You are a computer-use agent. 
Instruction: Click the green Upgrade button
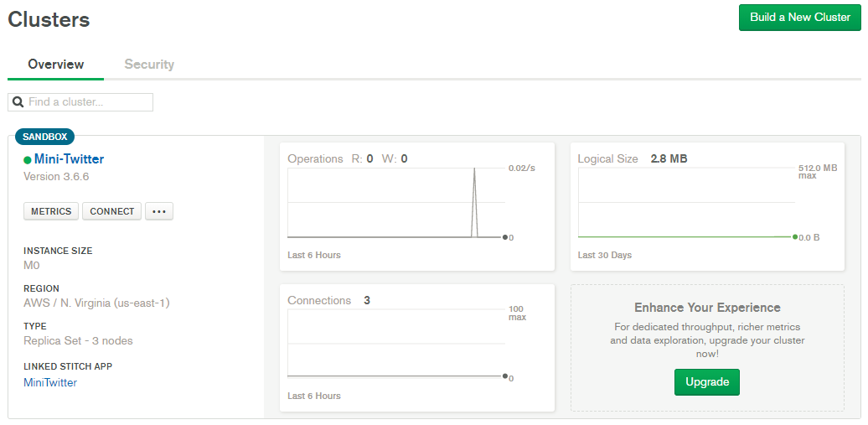point(707,381)
